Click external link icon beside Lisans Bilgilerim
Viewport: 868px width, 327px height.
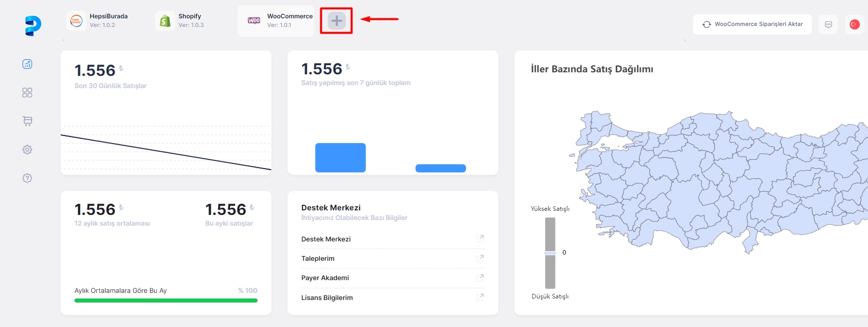point(480,297)
